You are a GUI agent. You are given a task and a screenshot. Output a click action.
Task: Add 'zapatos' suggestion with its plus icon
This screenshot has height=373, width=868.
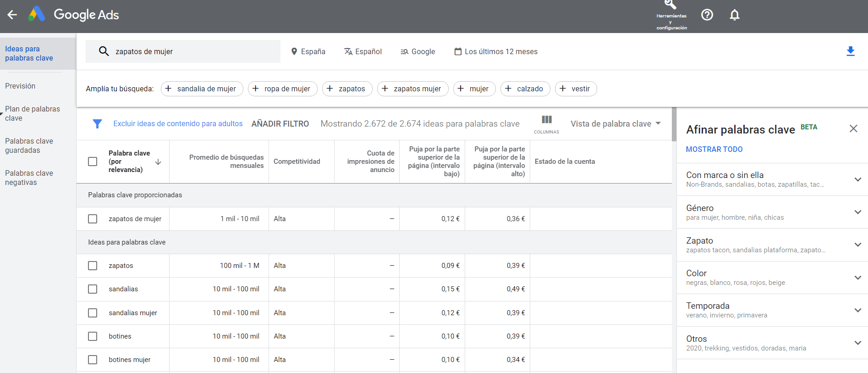pos(330,89)
